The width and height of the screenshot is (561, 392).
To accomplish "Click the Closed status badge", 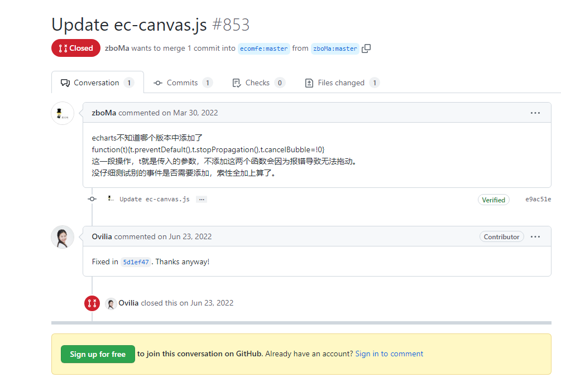I will click(x=76, y=48).
